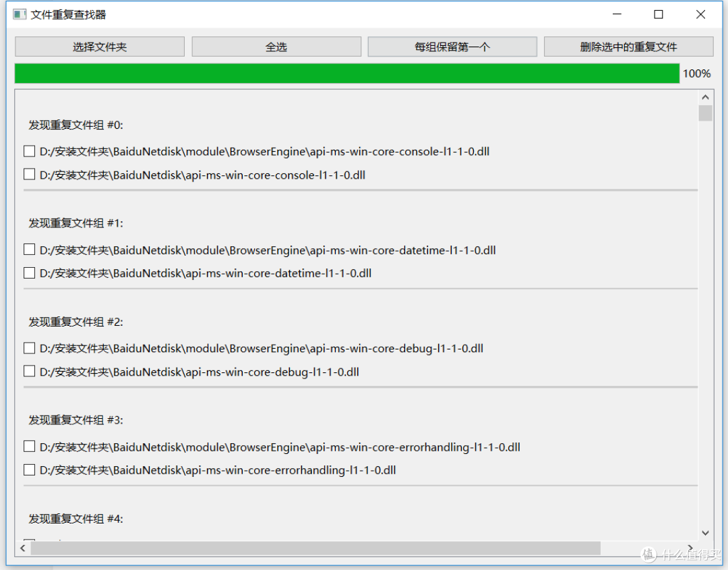Check BaiduNetdisk\api-ms-win-core-debug-l1-1-0.dll checkbox

[x=29, y=371]
